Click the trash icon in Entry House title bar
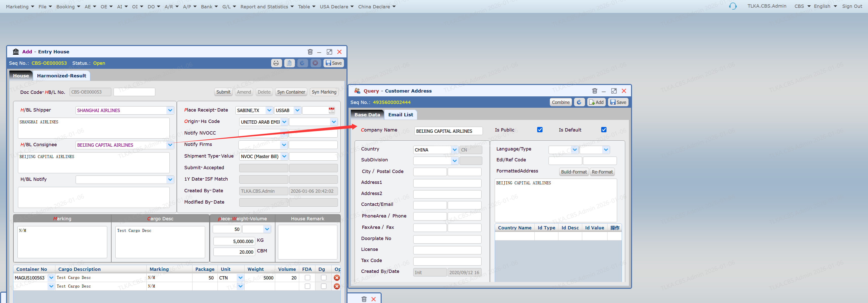The height and width of the screenshot is (303, 868). pyautogui.click(x=310, y=52)
